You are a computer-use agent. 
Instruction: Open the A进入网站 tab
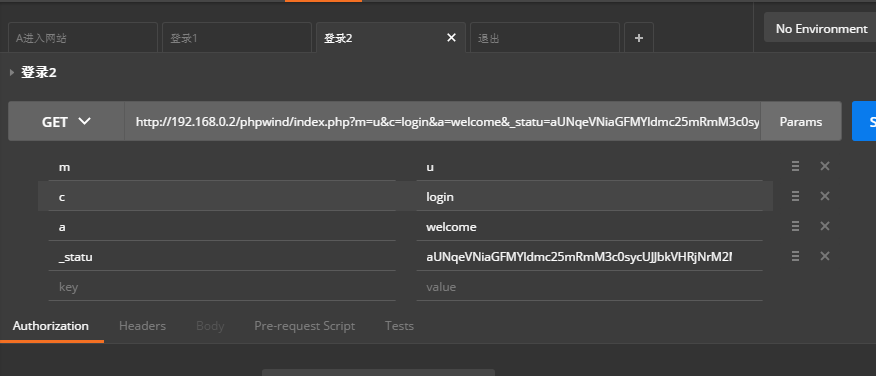(83, 38)
